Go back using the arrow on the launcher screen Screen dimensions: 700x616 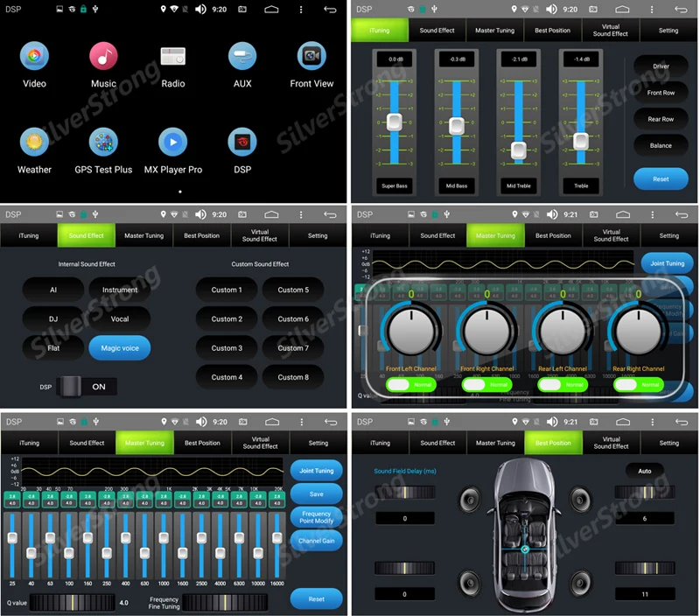coord(330,10)
